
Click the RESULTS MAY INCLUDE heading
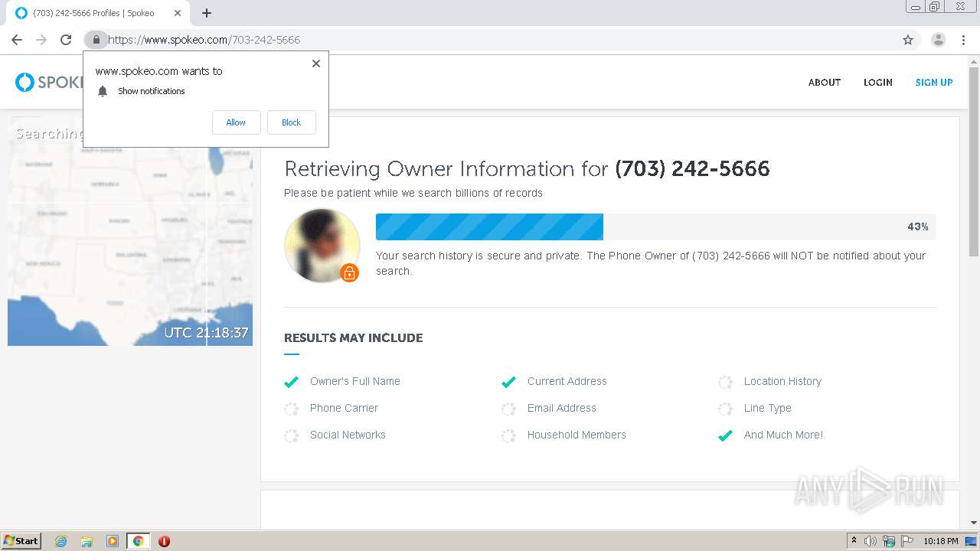(x=354, y=337)
